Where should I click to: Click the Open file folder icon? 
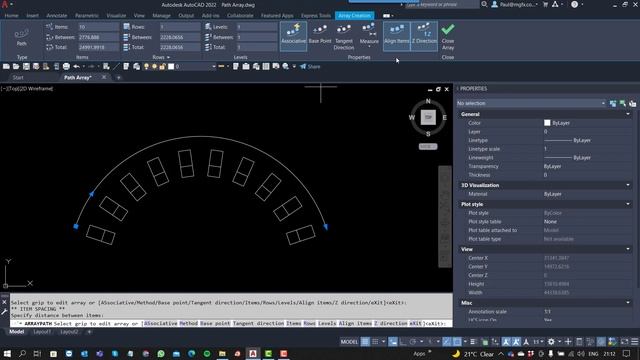16,67
